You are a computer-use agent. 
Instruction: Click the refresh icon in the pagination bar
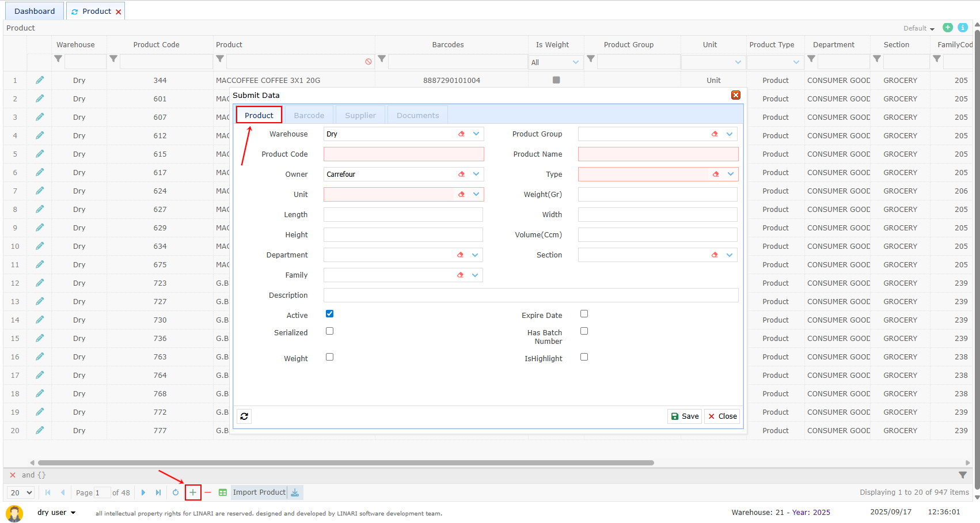(x=176, y=492)
